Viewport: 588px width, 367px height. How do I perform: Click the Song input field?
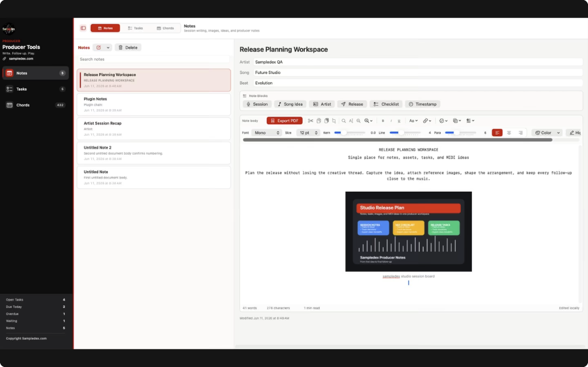tap(418, 72)
